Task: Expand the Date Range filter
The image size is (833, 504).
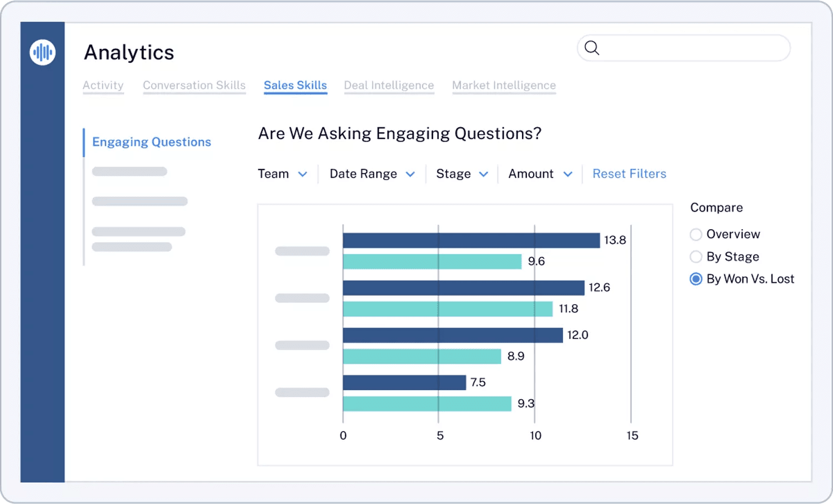Action: pyautogui.click(x=370, y=174)
